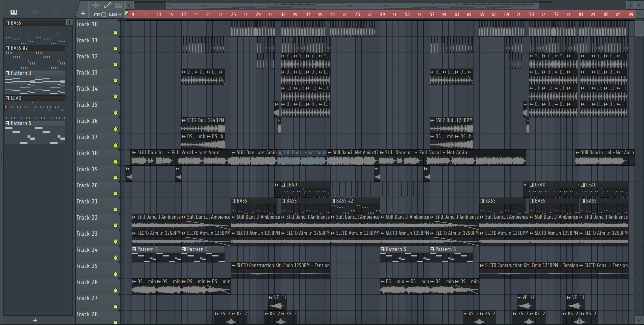This screenshot has width=644, height=325.
Task: Click the Pattern 3 icon in picker
Action: [x=8, y=73]
